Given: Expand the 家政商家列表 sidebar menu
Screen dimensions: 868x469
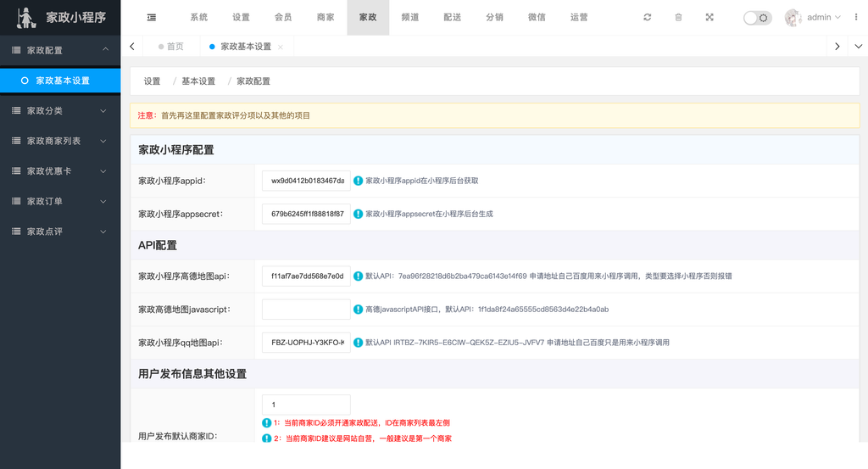Looking at the screenshot, I should coord(60,141).
